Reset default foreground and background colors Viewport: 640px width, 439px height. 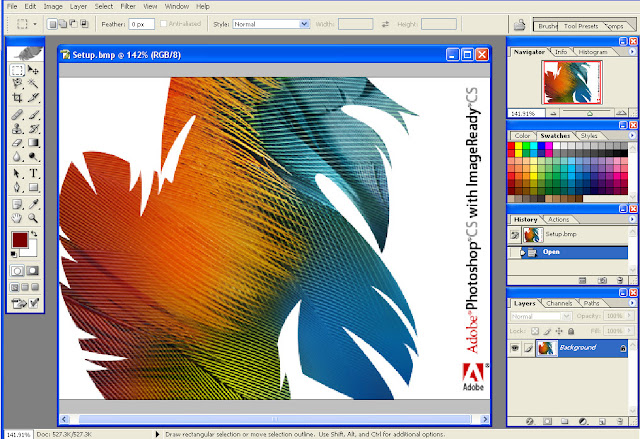point(14,255)
